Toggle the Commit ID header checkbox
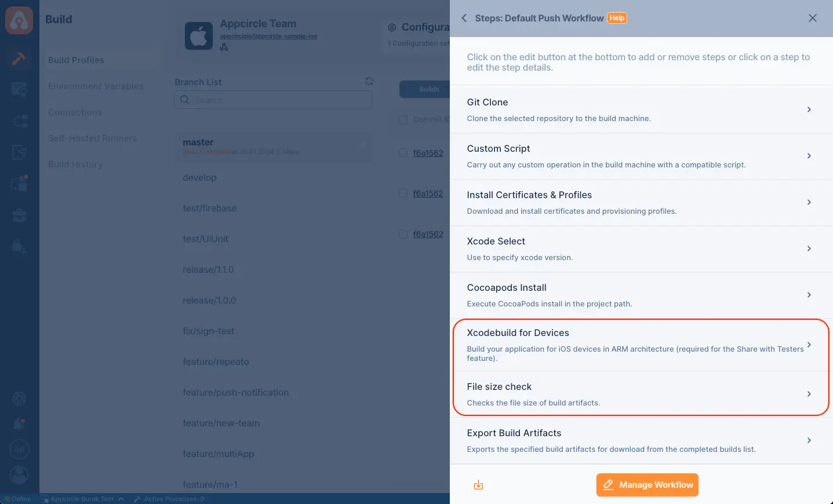The image size is (833, 504). click(403, 119)
